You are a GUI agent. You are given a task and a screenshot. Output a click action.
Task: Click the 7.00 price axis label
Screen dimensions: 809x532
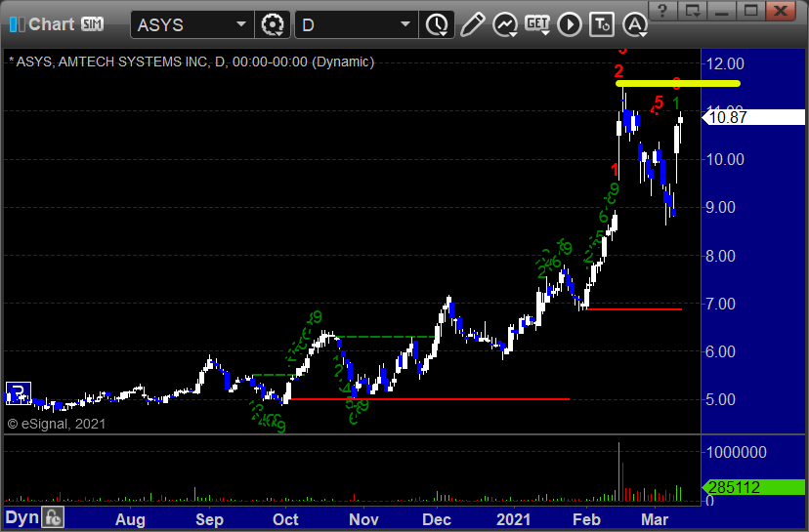(720, 304)
